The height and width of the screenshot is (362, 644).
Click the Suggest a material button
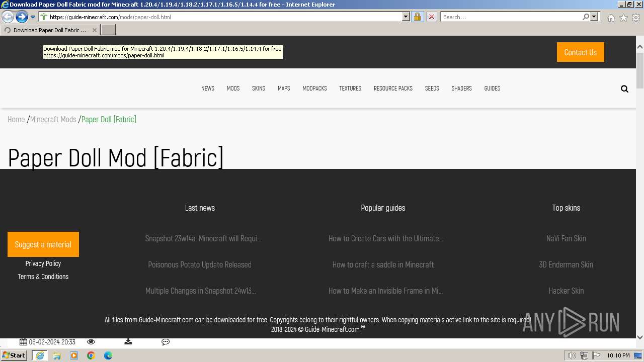tap(43, 244)
